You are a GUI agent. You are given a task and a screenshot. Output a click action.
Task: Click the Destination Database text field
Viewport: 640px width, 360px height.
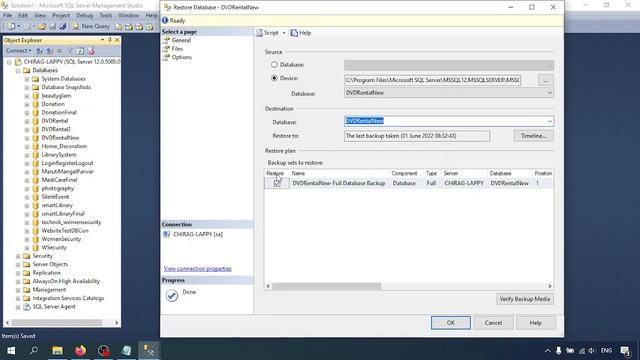[x=445, y=121]
